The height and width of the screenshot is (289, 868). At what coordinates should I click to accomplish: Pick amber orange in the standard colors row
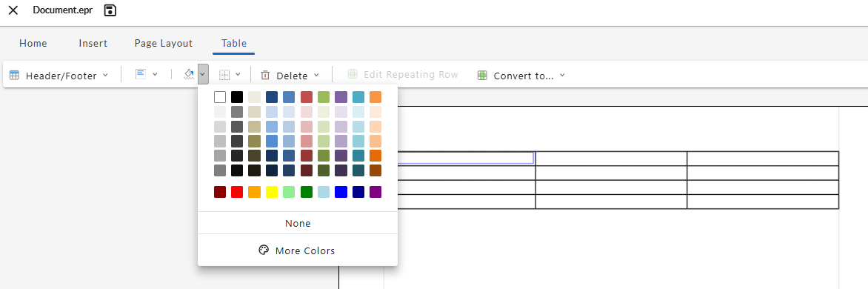click(254, 192)
